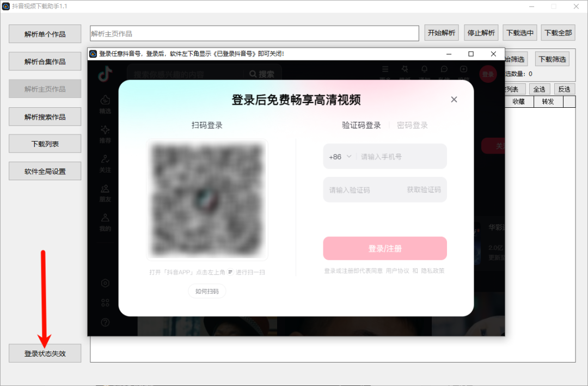Open the hamburger 更多 icon in Douyin header
588x386 pixels.
pos(385,69)
